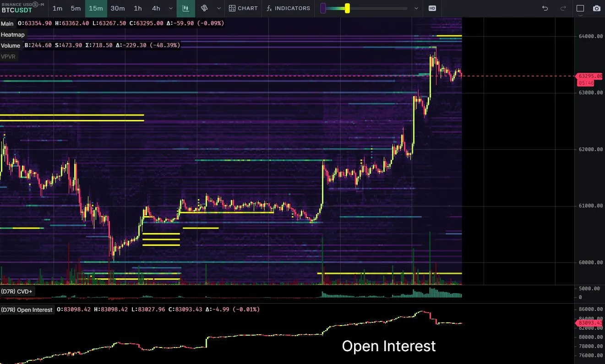Image resolution: width=605 pixels, height=364 pixels.
Task: Toggle the Heatmap overlay label
Action: [13, 34]
